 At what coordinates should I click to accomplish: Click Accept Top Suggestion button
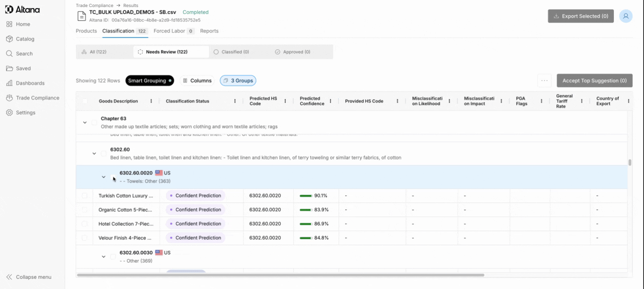(x=594, y=81)
